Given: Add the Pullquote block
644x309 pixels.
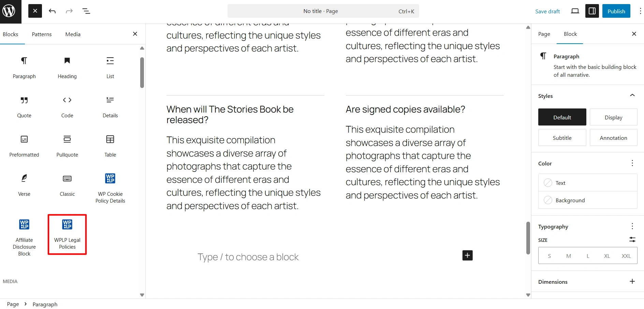Looking at the screenshot, I should [x=67, y=146].
